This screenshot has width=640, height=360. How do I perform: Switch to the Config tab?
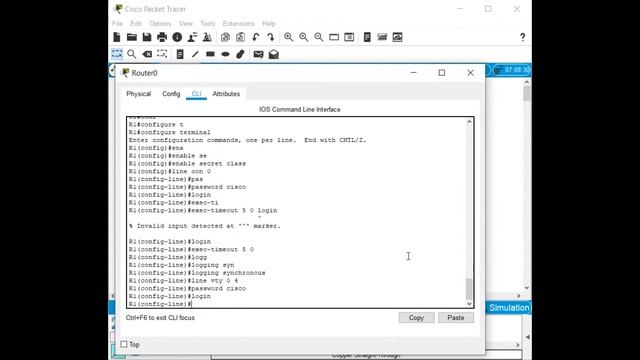[x=171, y=93]
